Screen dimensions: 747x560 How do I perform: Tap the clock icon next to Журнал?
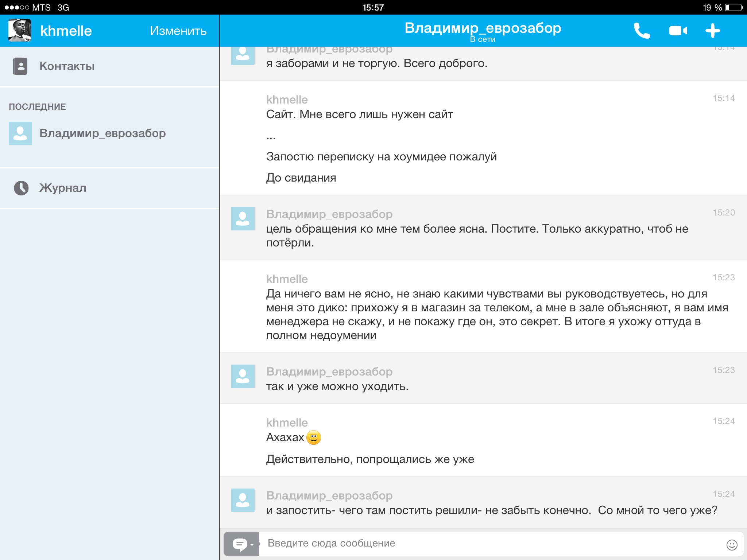point(21,188)
